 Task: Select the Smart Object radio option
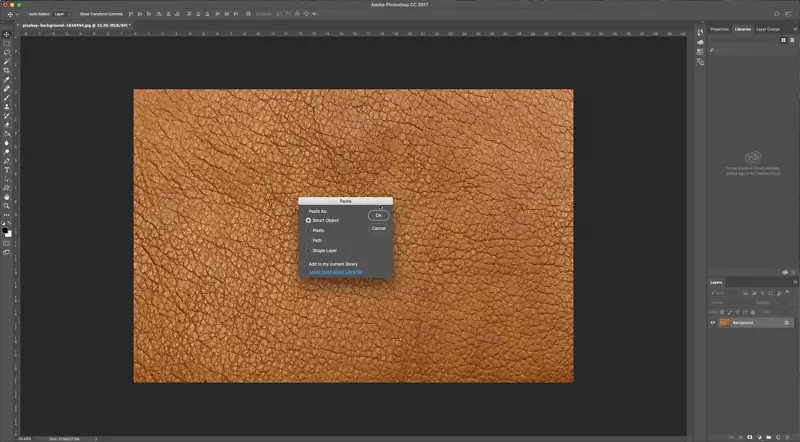point(308,220)
